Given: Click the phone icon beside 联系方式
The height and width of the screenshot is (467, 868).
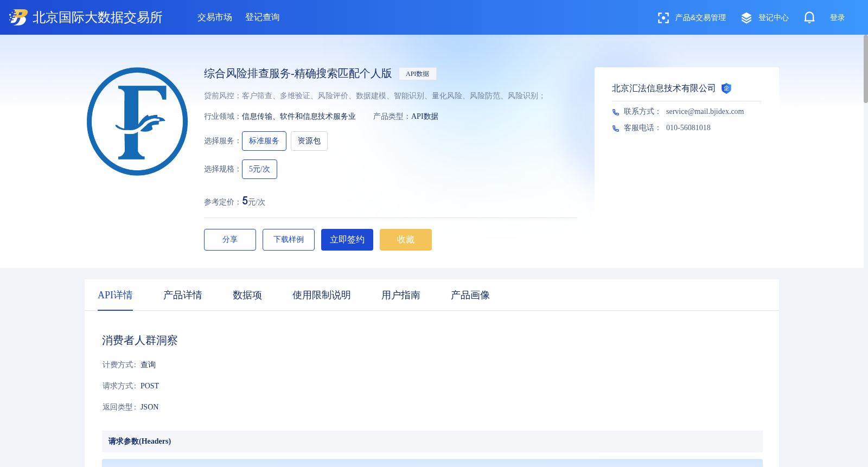Looking at the screenshot, I should [x=616, y=112].
